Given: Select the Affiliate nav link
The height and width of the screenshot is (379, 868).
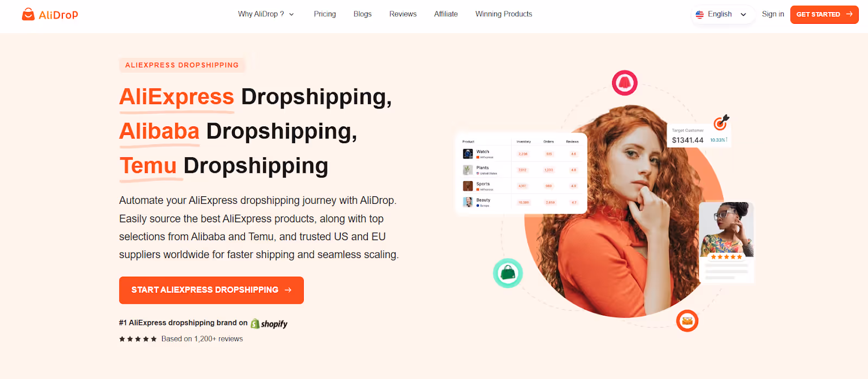Looking at the screenshot, I should point(446,14).
